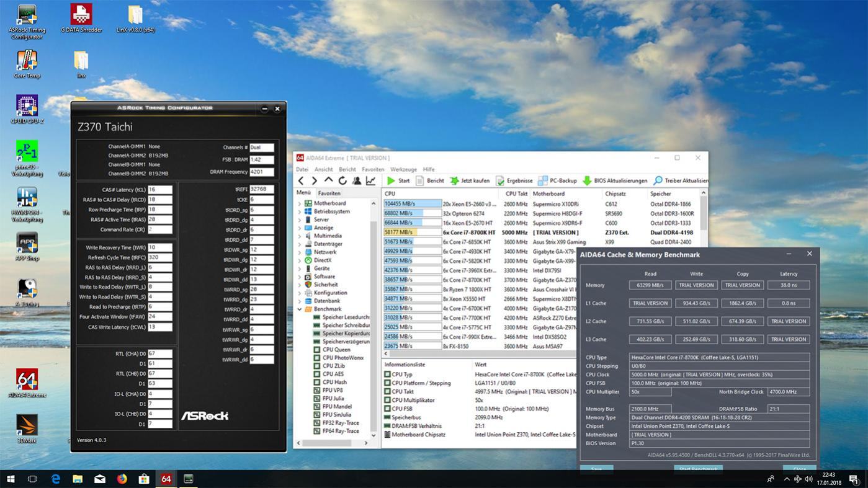This screenshot has height=488, width=868.
Task: Open the AIDA64 graph chart icon
Action: (370, 180)
